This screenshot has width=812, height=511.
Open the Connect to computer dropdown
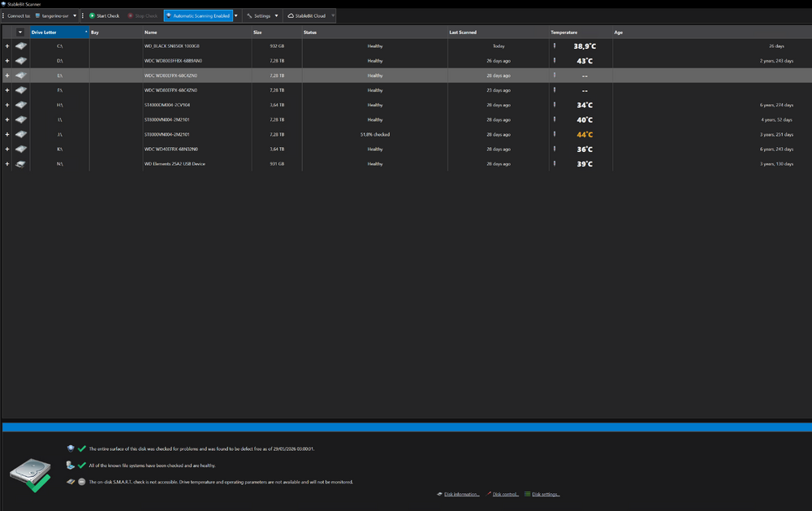56,16
